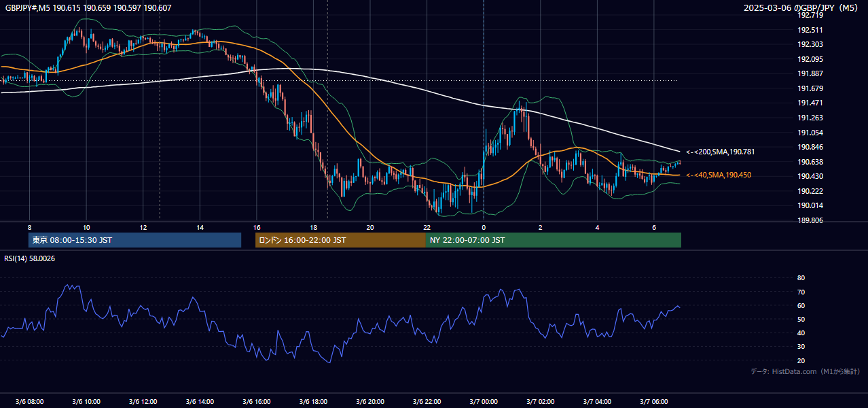Click the 3/7 06:00 time label
This screenshot has width=868, height=408.
pos(654,401)
